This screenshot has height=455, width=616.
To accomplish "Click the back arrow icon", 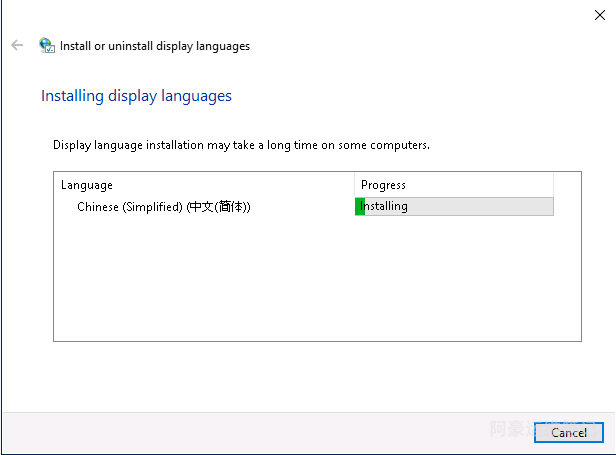I will click(x=17, y=45).
